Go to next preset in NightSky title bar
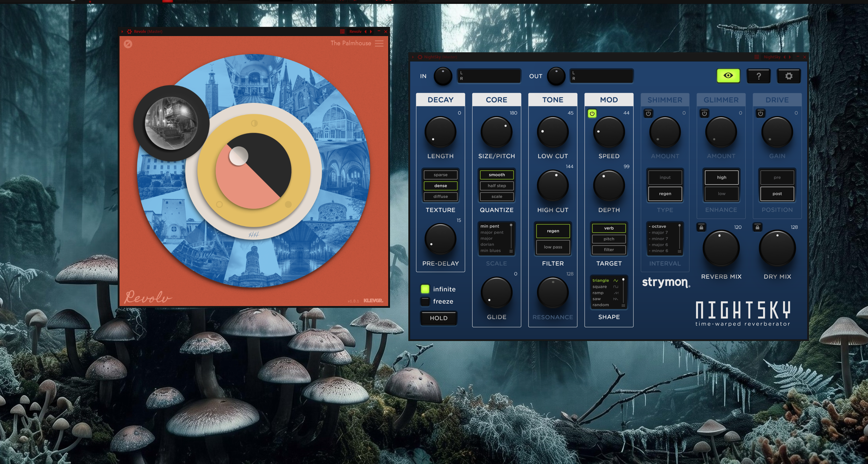 tap(790, 57)
